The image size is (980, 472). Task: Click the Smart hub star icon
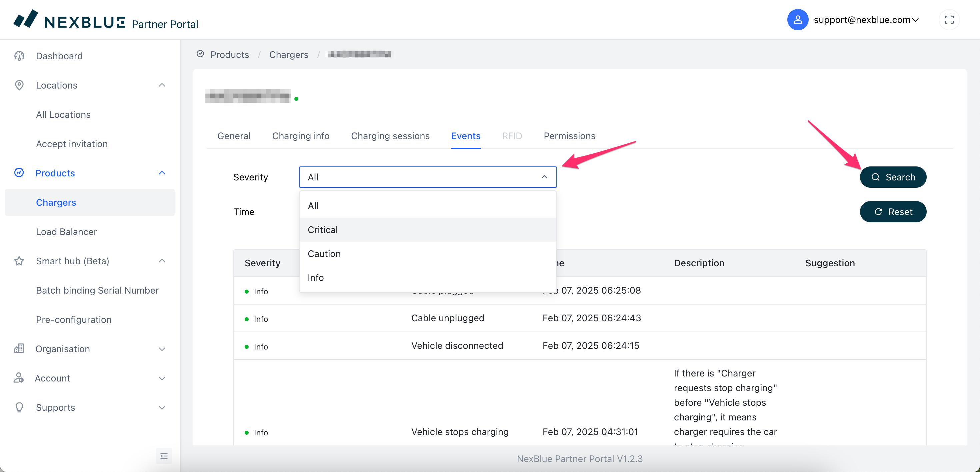[x=19, y=261]
